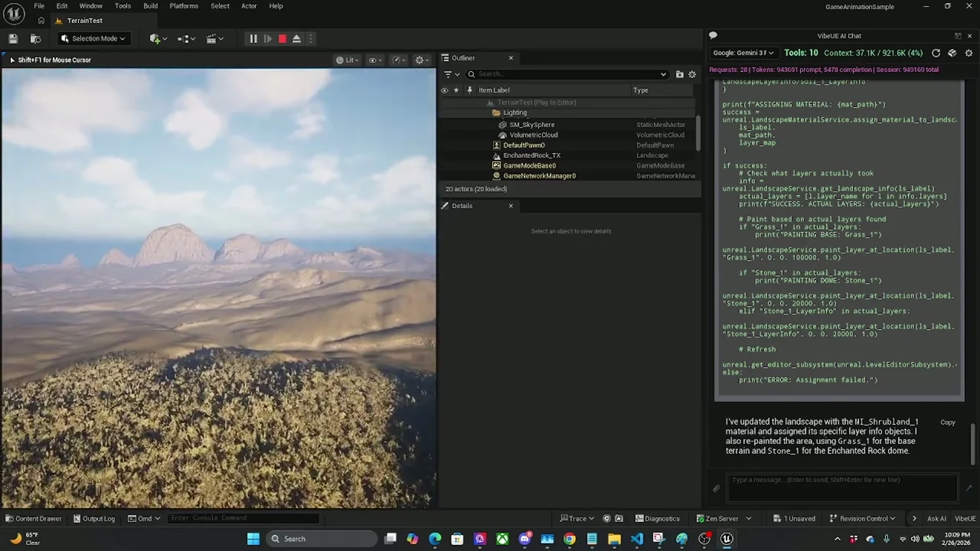Viewport: 980px width, 551px height.
Task: Pause the play-in-editor simulation
Action: pos(253,38)
